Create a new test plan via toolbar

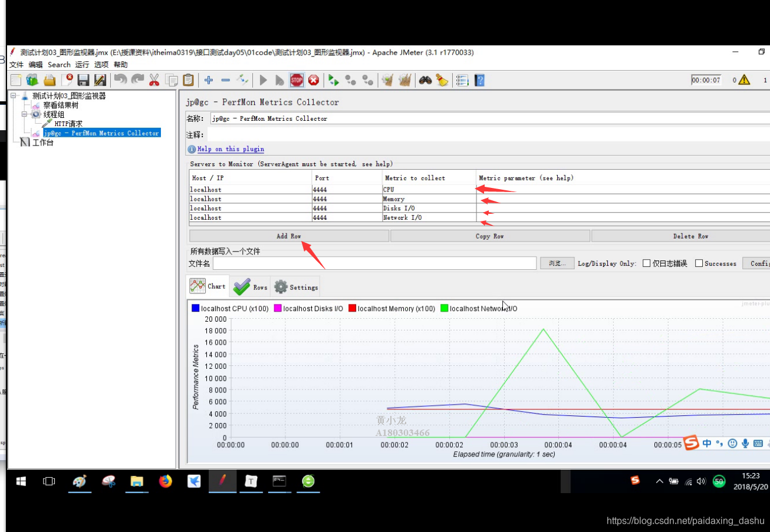[16, 80]
